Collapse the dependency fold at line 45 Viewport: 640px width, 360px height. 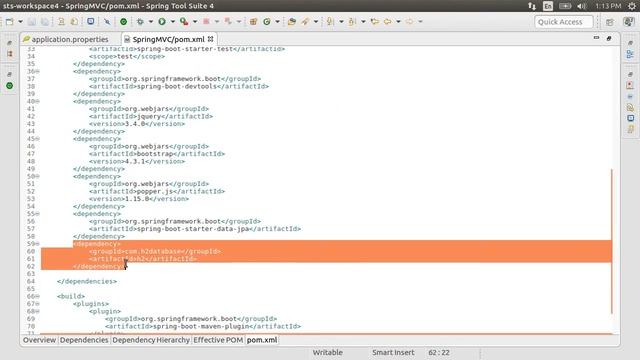tap(38, 139)
